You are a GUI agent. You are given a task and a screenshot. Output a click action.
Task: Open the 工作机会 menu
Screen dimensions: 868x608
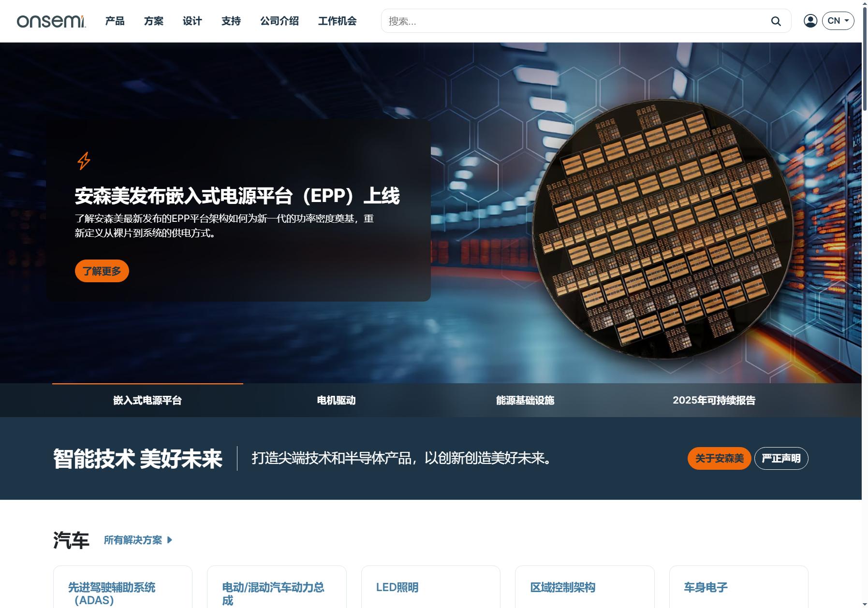338,21
